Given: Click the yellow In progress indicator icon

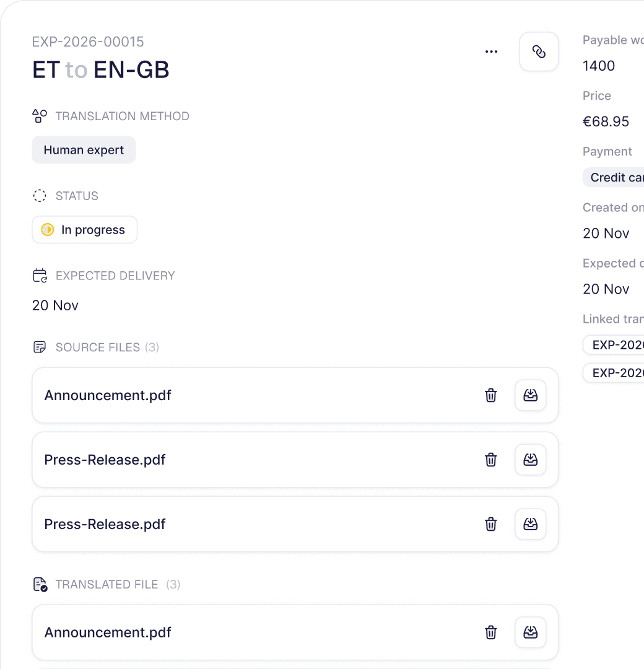Looking at the screenshot, I should coord(47,230).
